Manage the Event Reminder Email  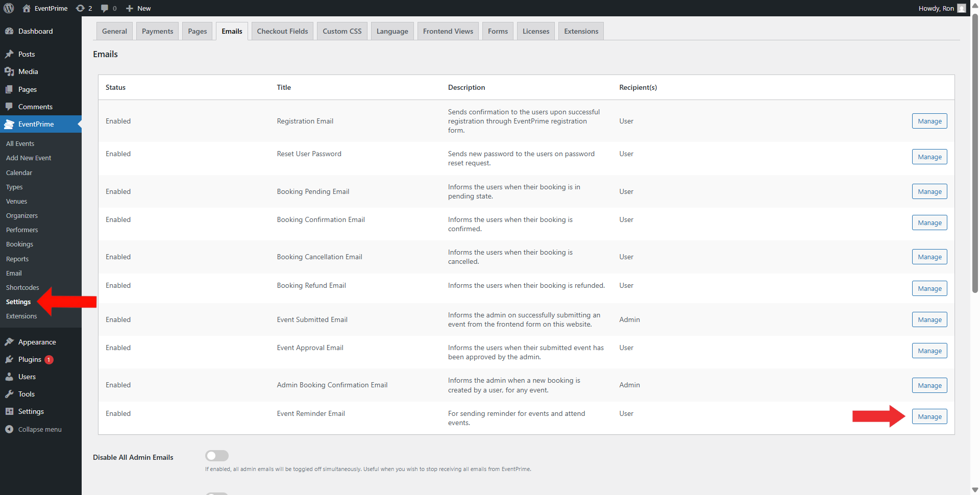pos(929,416)
